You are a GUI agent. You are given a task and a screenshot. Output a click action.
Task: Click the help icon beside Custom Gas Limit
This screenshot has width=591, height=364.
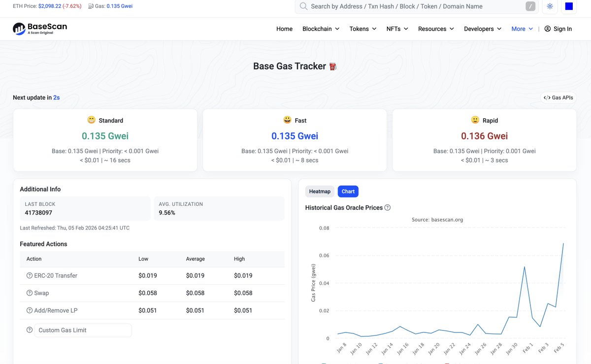tap(30, 330)
